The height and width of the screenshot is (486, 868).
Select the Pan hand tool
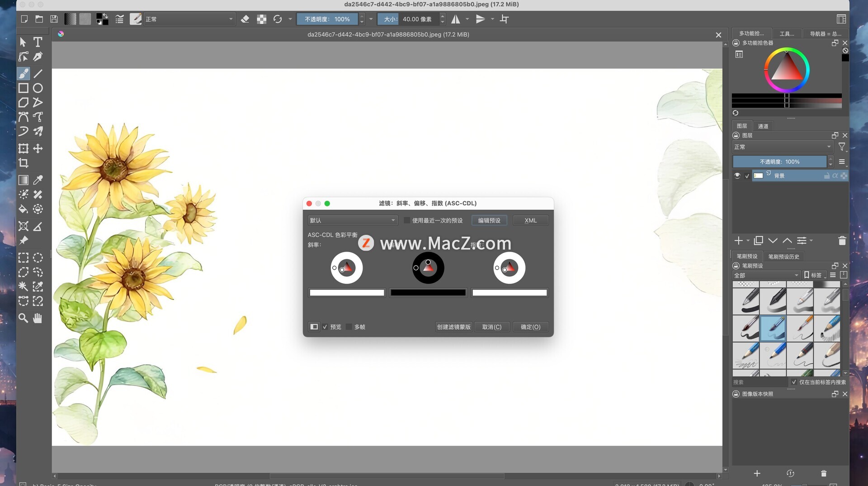[x=38, y=318]
